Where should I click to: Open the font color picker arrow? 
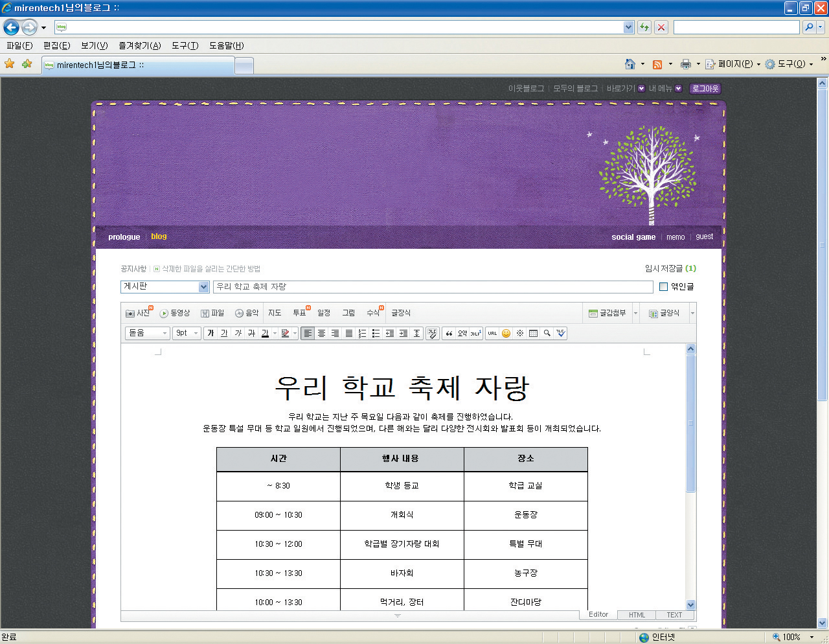275,333
